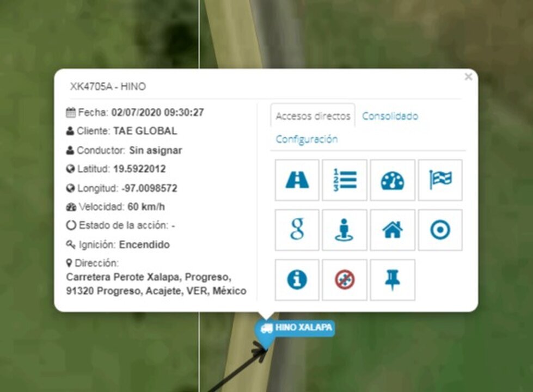Image resolution: width=533 pixels, height=392 pixels.
Task: Click the speedometer gauge icon
Action: click(x=393, y=180)
